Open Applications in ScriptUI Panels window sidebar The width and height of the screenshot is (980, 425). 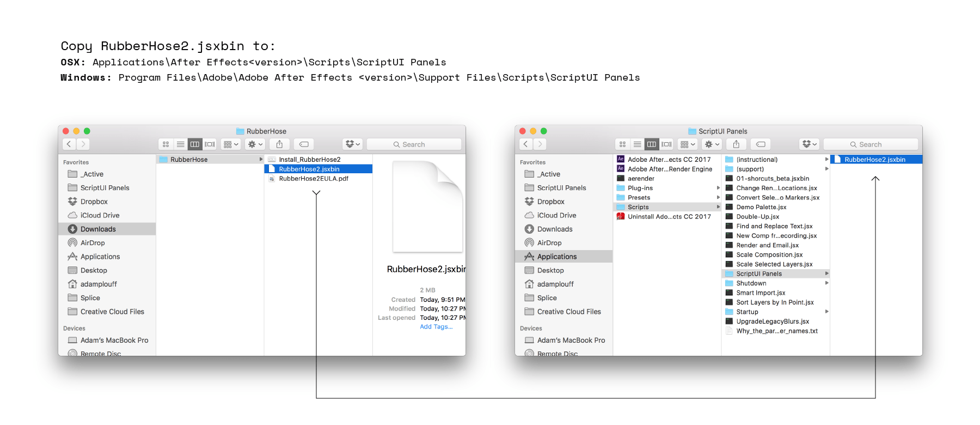point(563,257)
